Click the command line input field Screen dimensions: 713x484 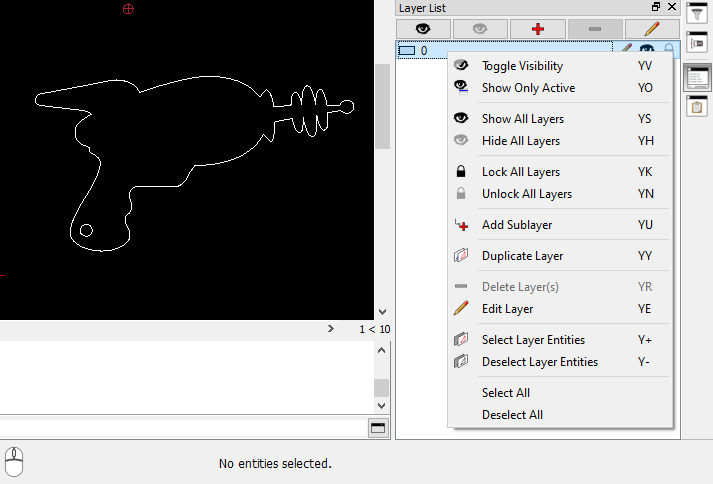183,428
